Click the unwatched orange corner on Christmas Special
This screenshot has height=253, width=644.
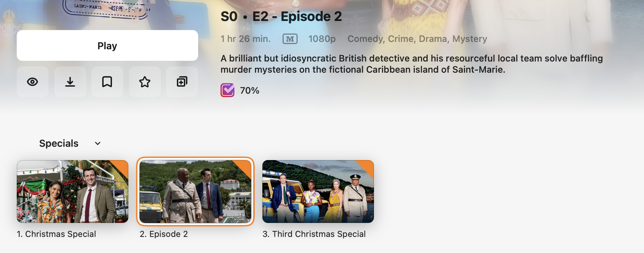click(121, 166)
